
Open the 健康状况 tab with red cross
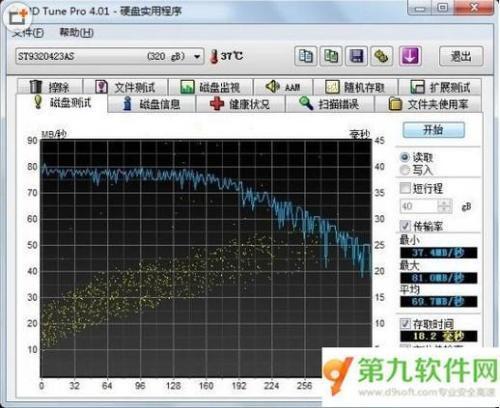point(240,104)
